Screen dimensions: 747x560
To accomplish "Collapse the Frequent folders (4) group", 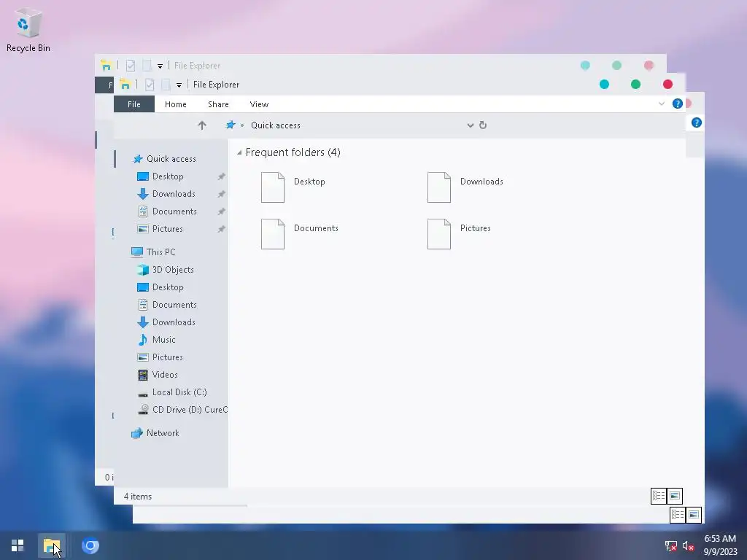I will coord(239,152).
